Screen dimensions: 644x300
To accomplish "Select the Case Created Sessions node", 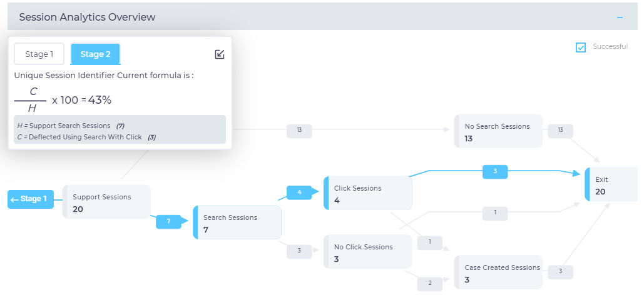I will pyautogui.click(x=498, y=272).
